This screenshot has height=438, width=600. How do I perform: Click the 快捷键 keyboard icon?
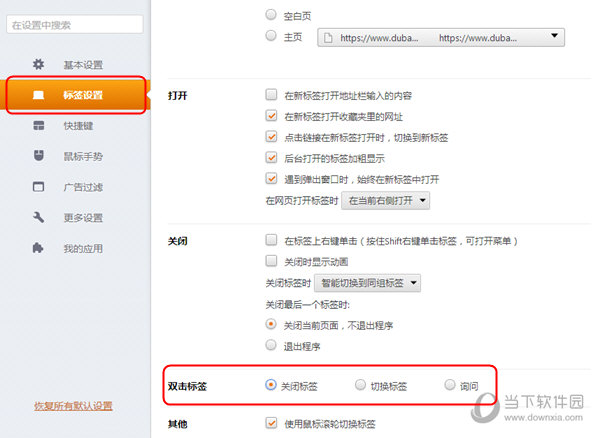pos(38,126)
